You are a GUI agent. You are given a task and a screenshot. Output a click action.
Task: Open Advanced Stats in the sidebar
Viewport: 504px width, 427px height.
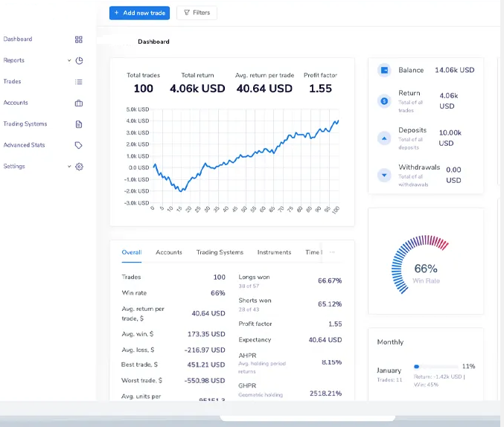[x=24, y=145]
